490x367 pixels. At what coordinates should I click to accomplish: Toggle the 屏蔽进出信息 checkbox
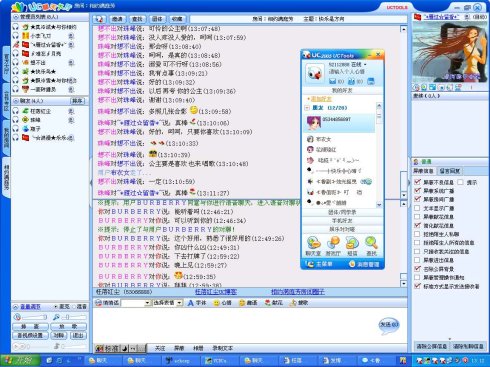417,260
